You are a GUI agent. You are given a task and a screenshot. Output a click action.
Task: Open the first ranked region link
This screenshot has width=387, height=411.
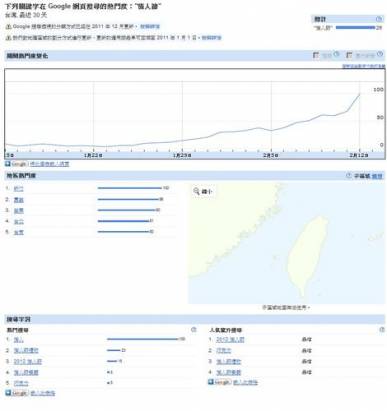(x=19, y=189)
